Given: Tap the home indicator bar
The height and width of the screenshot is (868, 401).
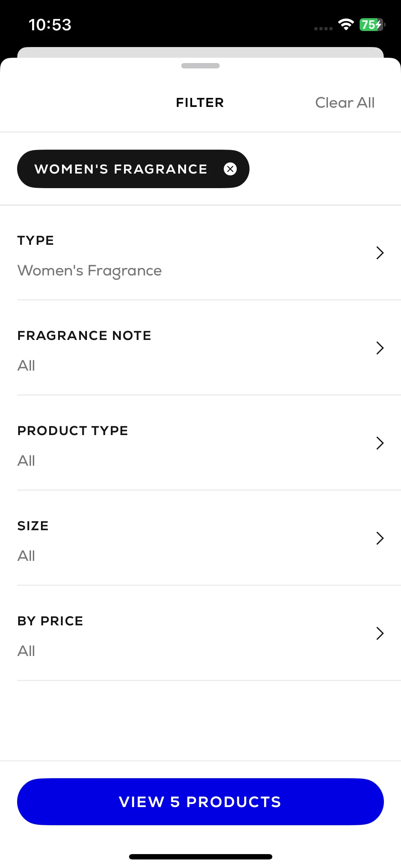Looking at the screenshot, I should (200, 857).
